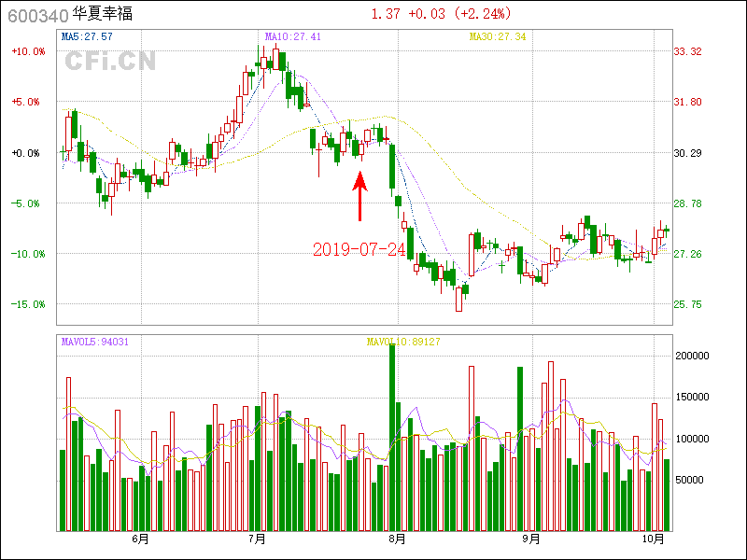Click the -15.0% percent axis label
This screenshot has width=747, height=560.
(x=28, y=304)
